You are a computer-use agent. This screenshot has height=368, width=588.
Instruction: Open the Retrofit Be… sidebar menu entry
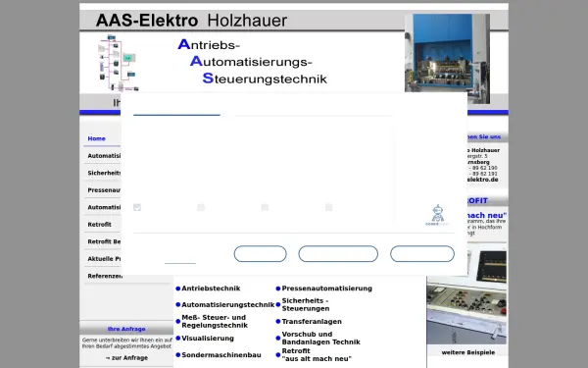coord(104,241)
